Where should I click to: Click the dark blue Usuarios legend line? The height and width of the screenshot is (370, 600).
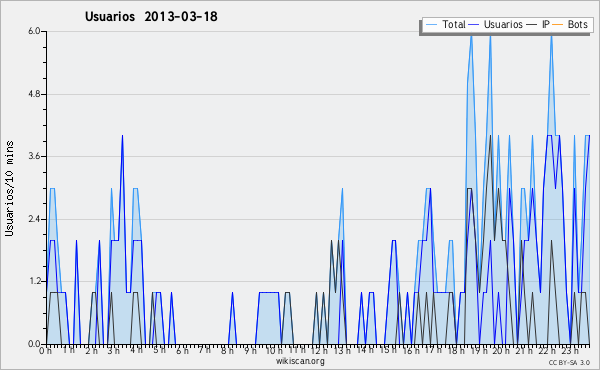click(x=474, y=25)
